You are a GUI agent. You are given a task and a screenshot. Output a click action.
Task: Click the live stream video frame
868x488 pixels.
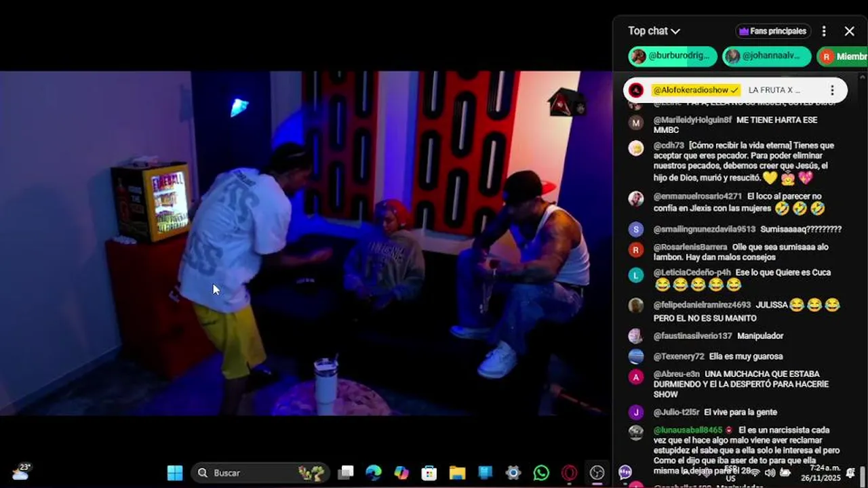click(306, 243)
